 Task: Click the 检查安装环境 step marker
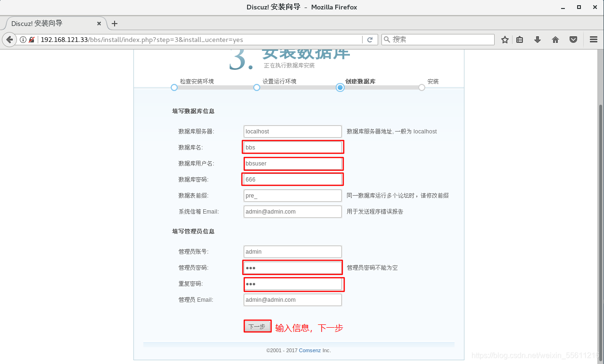click(x=174, y=88)
